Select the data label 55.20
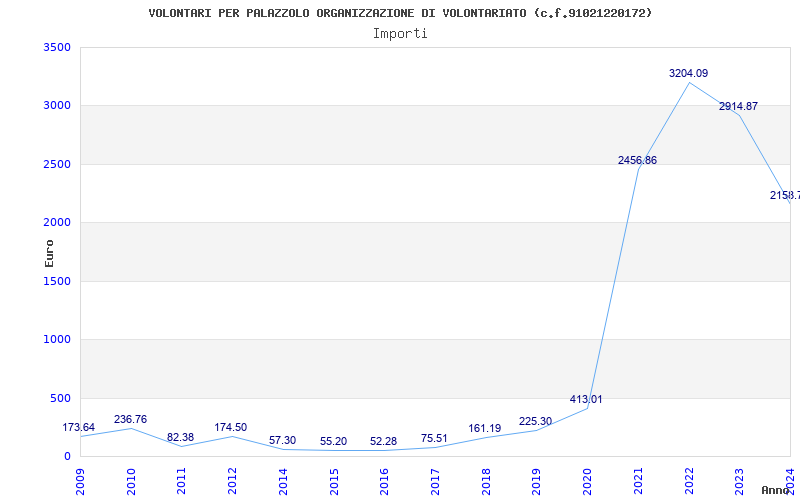This screenshot has width=800, height=500. pos(333,441)
